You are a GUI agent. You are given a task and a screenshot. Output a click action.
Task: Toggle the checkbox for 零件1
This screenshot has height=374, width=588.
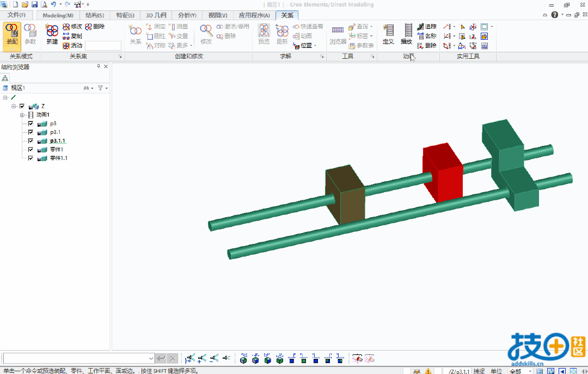[x=30, y=149]
